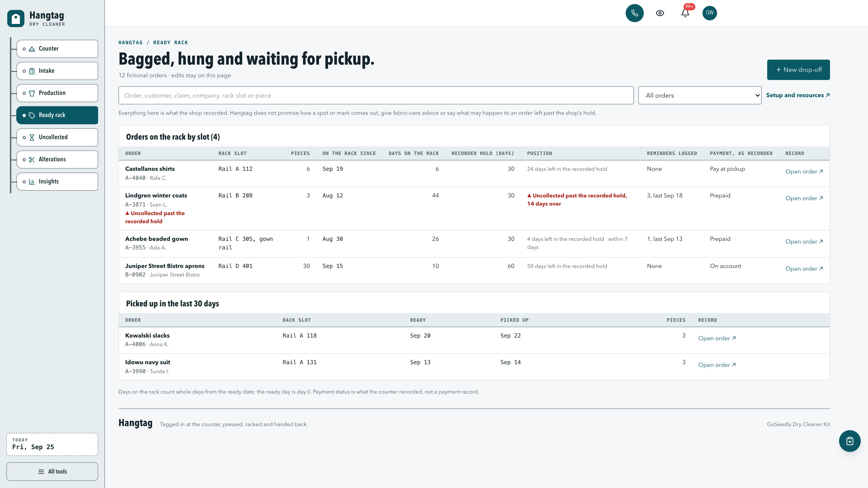Open the Idowu navy suit order link
Viewport: 868px width, 488px height.
[717, 365]
